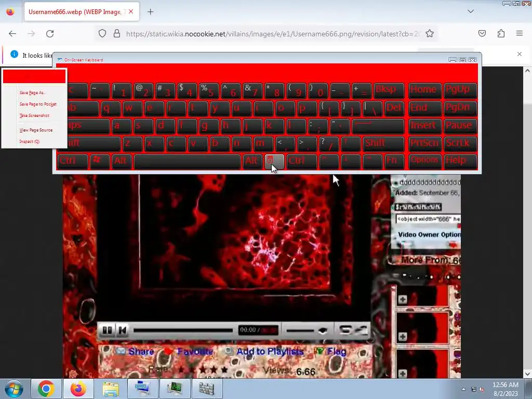
Task: Click the Help key on on-screen keyboard
Action: pyautogui.click(x=460, y=162)
